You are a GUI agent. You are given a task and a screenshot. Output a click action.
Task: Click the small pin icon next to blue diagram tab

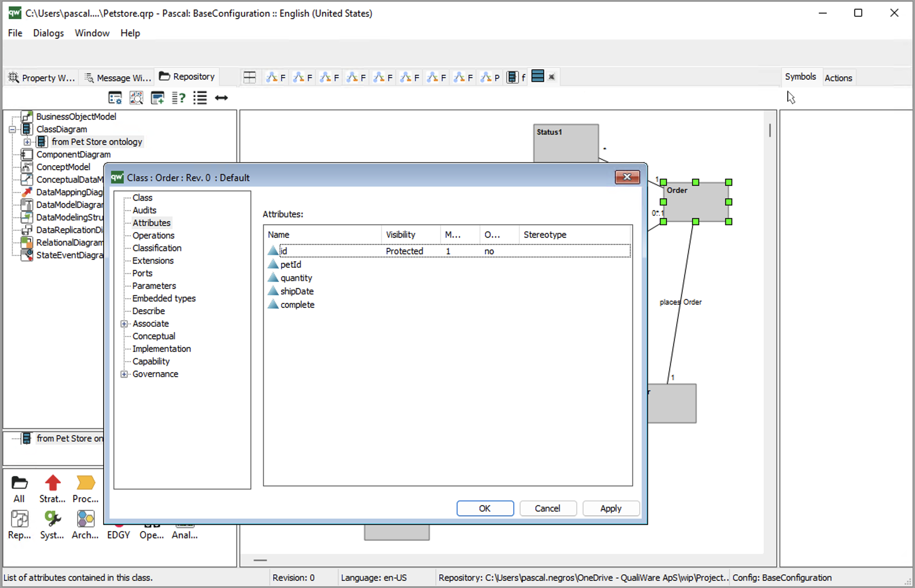[x=552, y=77]
